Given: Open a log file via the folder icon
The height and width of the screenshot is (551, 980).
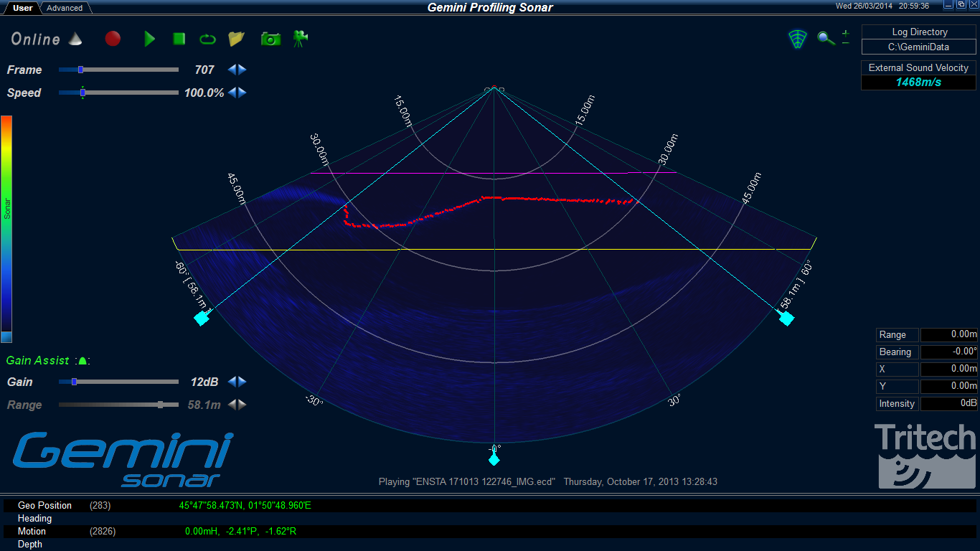Looking at the screenshot, I should click(x=236, y=39).
